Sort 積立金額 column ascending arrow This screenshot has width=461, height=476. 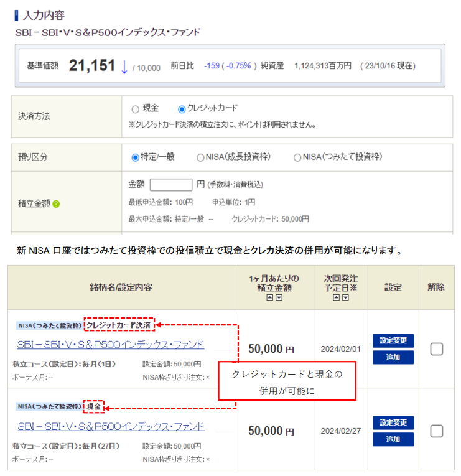(269, 297)
